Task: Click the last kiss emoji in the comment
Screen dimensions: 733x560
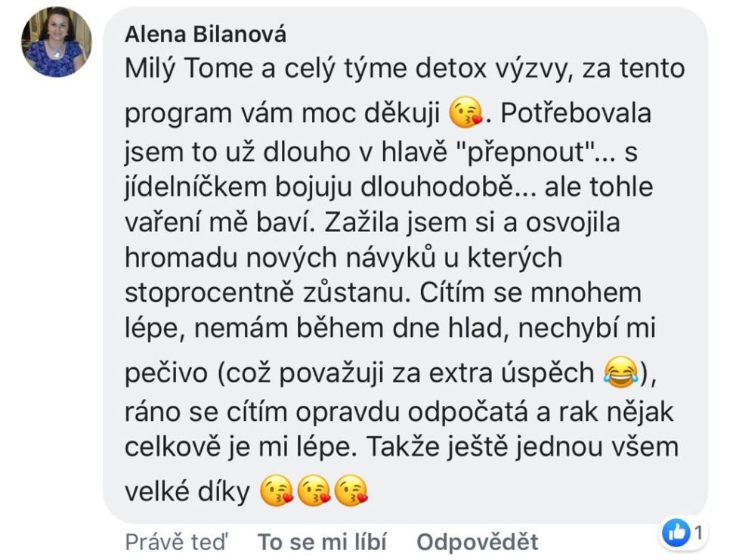Action: click(x=351, y=490)
